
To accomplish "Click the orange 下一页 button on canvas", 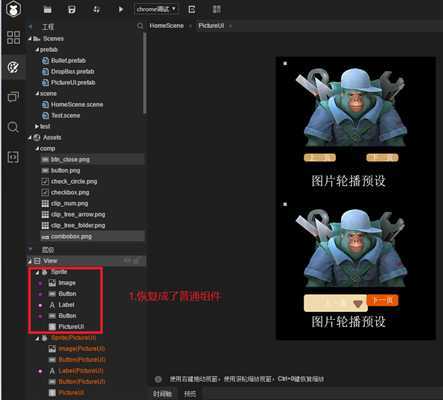I will (382, 300).
